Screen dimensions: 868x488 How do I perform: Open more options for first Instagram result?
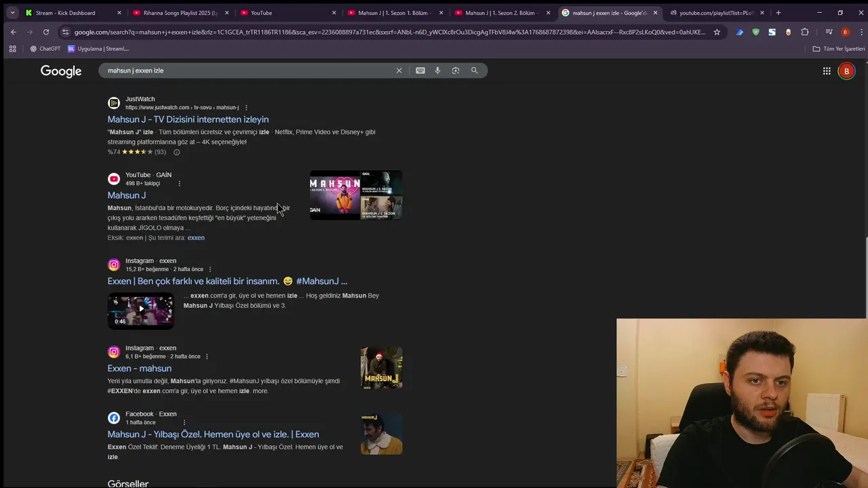(210, 269)
